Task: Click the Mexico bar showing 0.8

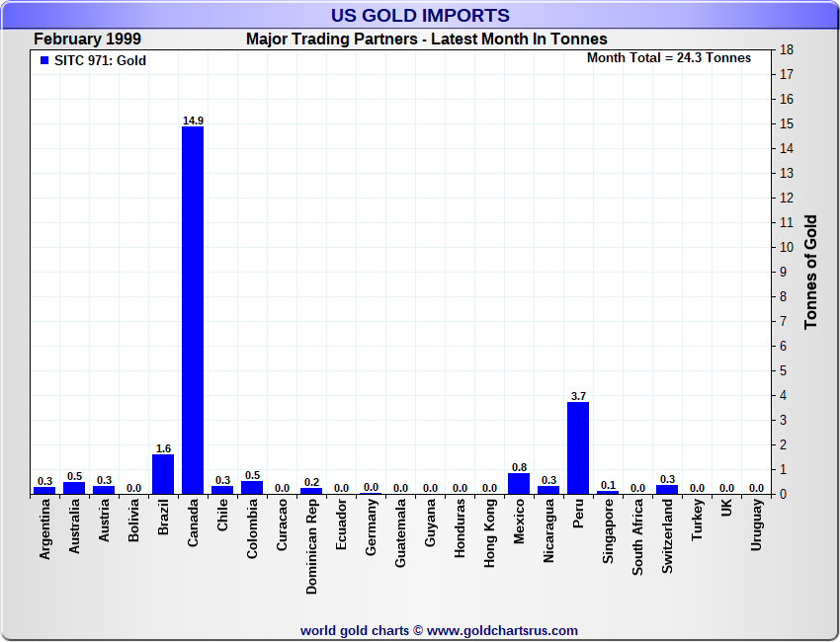Action: click(x=519, y=483)
